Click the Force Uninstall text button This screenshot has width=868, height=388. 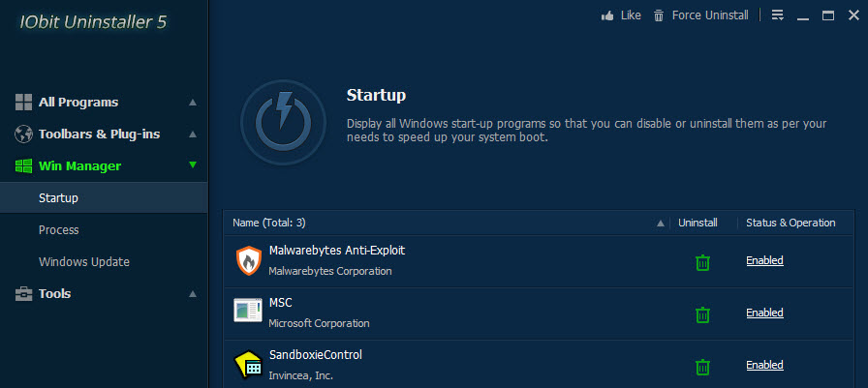[710, 15]
